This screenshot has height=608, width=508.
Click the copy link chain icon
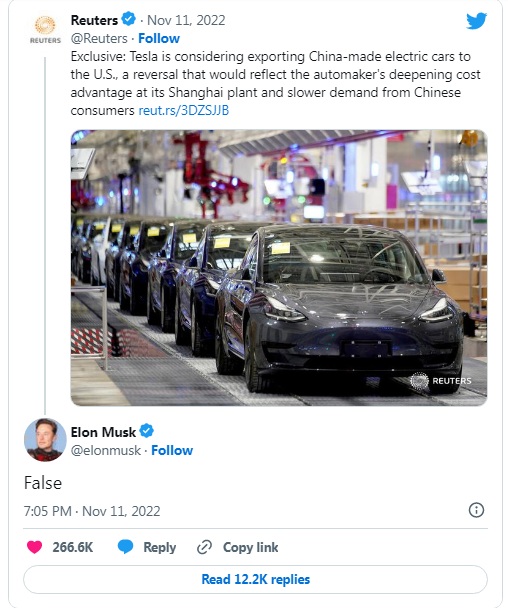click(204, 547)
